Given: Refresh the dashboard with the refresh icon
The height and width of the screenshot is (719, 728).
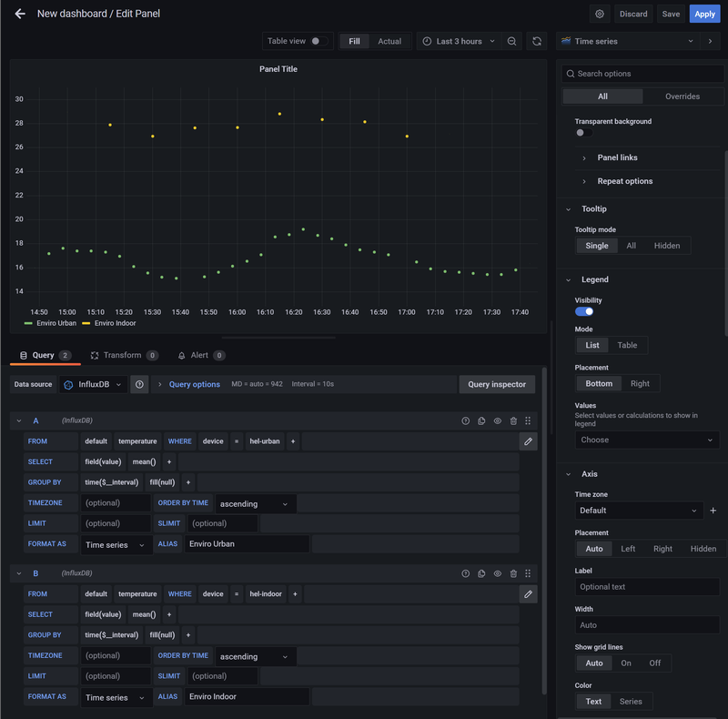Looking at the screenshot, I should tap(537, 41).
